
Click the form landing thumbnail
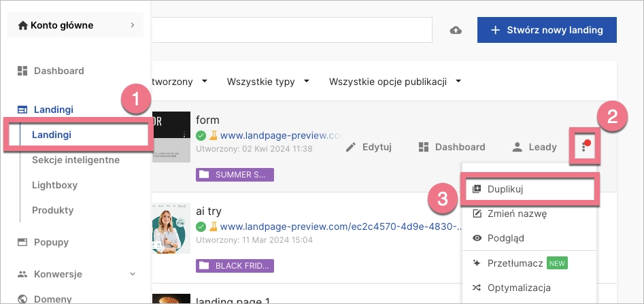tap(171, 137)
